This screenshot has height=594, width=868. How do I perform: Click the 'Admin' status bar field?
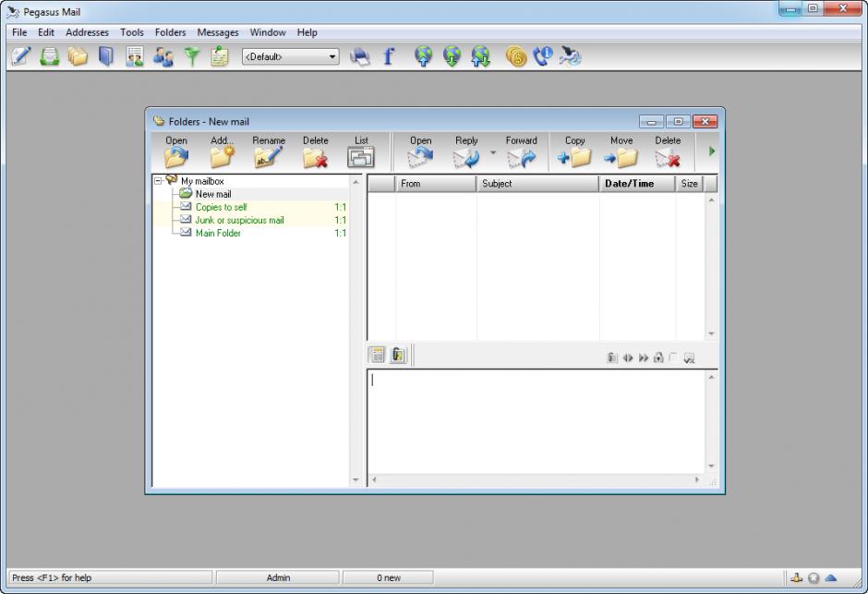pyautogui.click(x=277, y=577)
